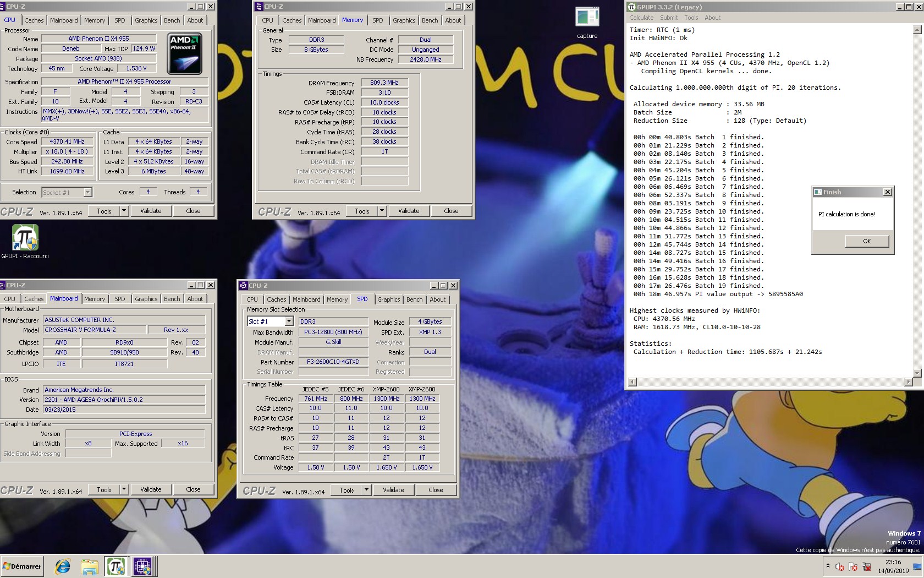Click Core Voltage 1.536 V value
The width and height of the screenshot is (924, 578).
[x=136, y=68]
